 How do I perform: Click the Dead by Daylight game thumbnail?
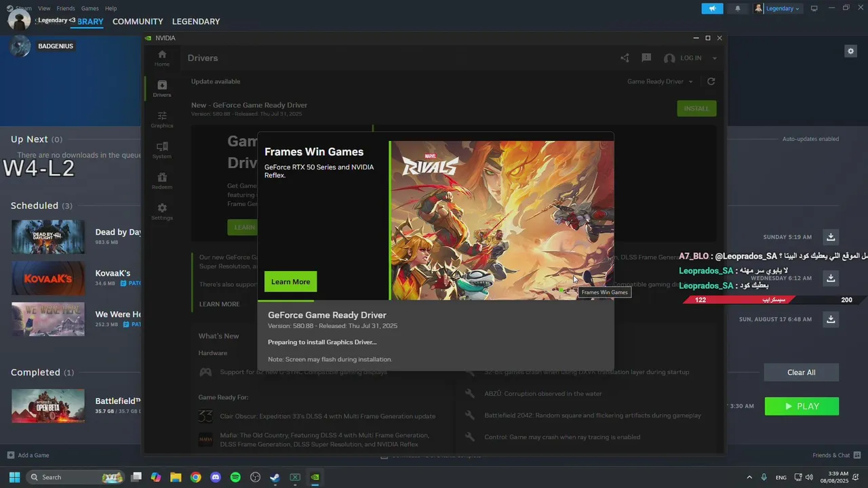(48, 237)
